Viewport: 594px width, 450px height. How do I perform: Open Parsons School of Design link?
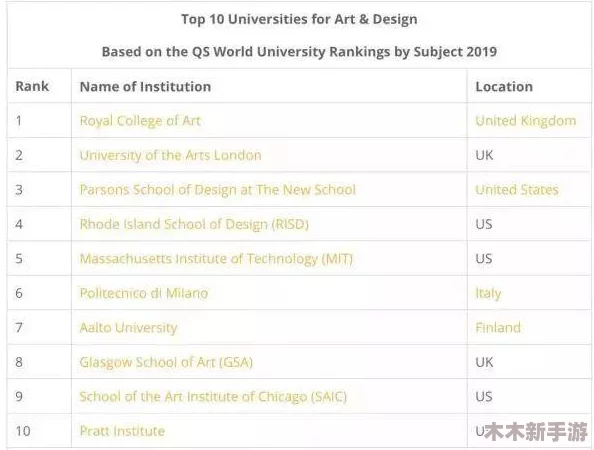click(x=217, y=190)
